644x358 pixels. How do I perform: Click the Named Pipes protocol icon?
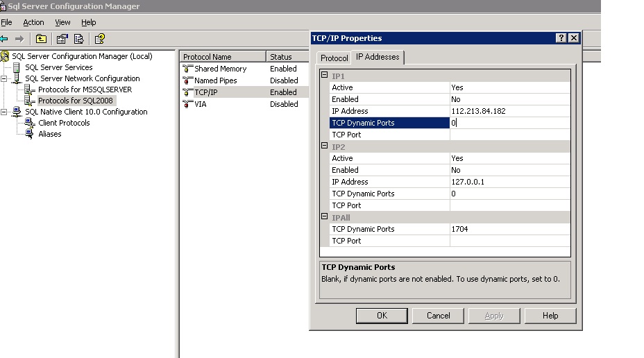point(188,80)
